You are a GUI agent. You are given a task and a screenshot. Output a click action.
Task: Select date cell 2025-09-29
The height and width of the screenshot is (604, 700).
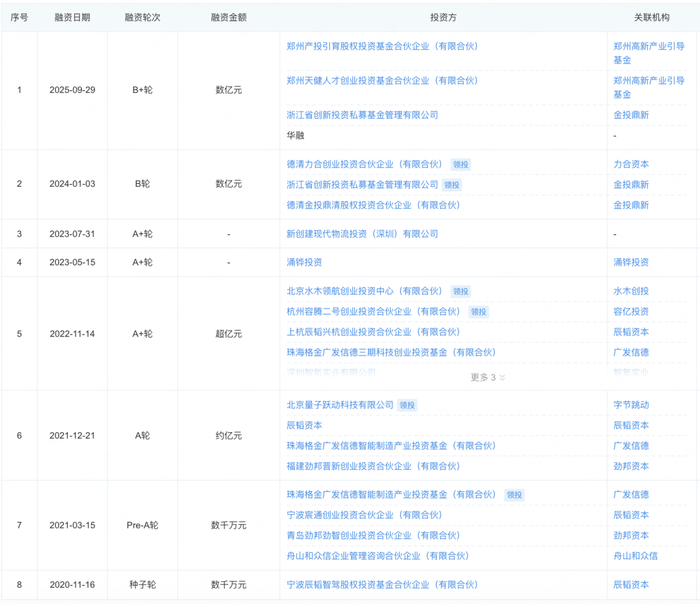point(72,90)
